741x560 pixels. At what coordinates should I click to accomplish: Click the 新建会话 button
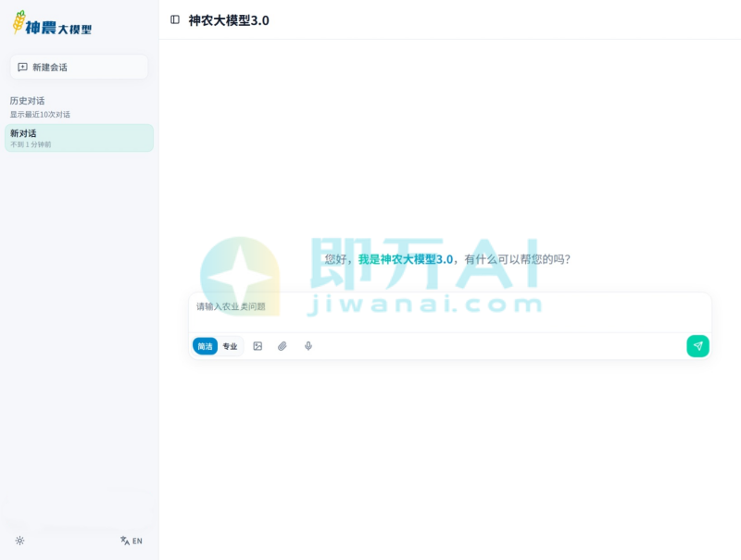pyautogui.click(x=78, y=67)
